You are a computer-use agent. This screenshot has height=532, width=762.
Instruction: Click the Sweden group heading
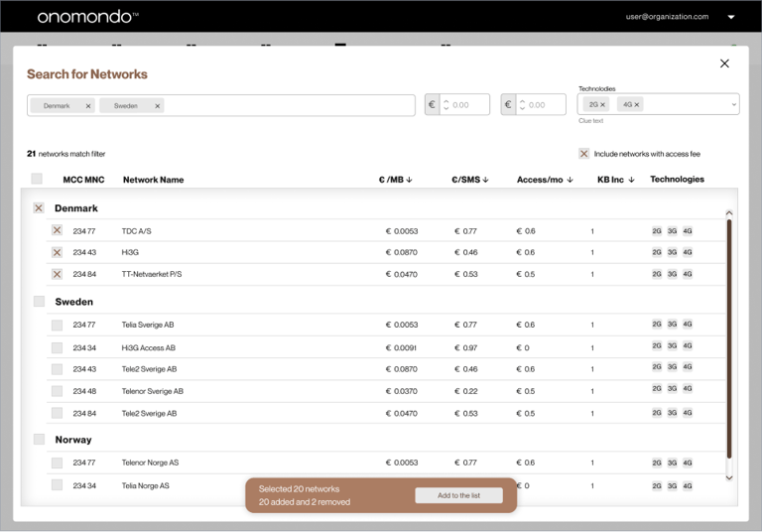coord(73,302)
